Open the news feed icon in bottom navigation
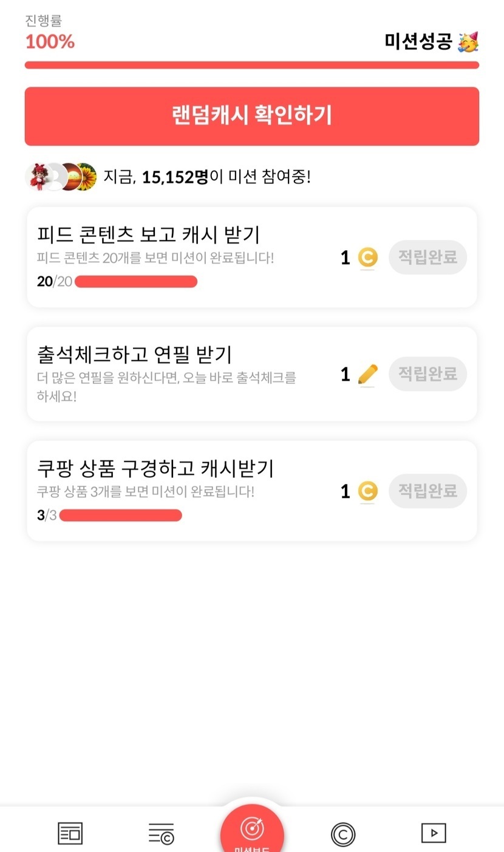The height and width of the screenshot is (852, 504). click(x=70, y=833)
